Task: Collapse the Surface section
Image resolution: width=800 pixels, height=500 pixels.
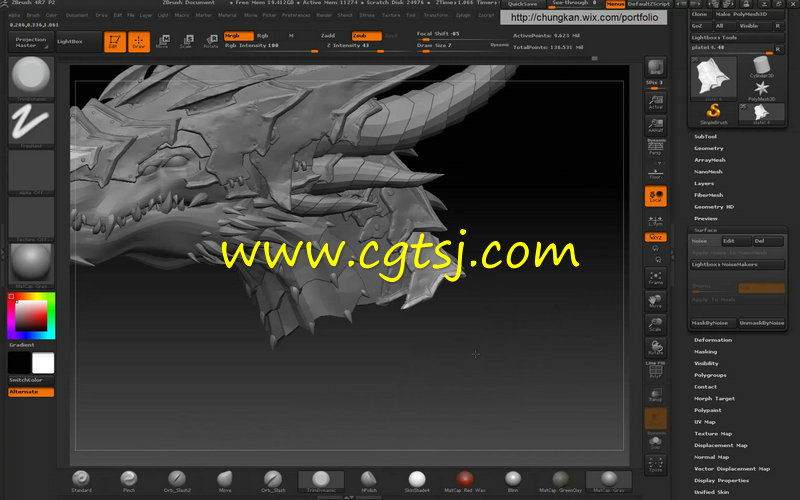Action: click(706, 231)
